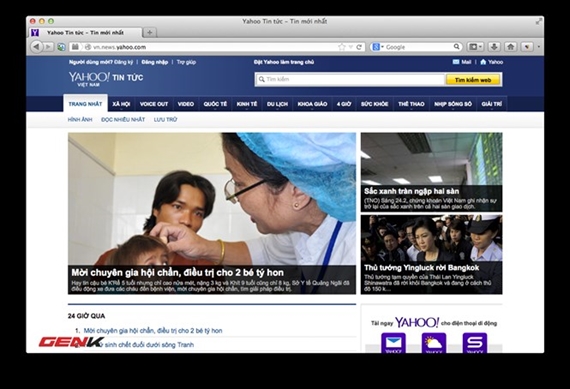Click the Tìm kiếm web button
This screenshot has height=389, width=570.
point(473,80)
